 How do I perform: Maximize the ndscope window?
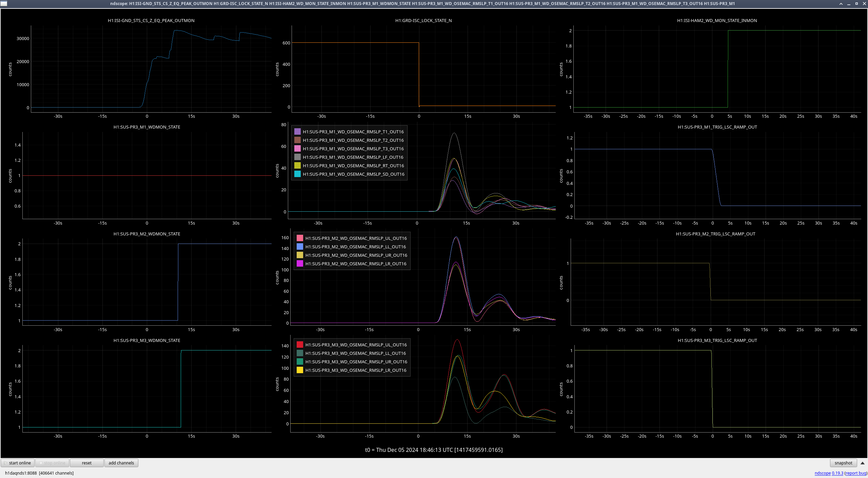point(856,3)
